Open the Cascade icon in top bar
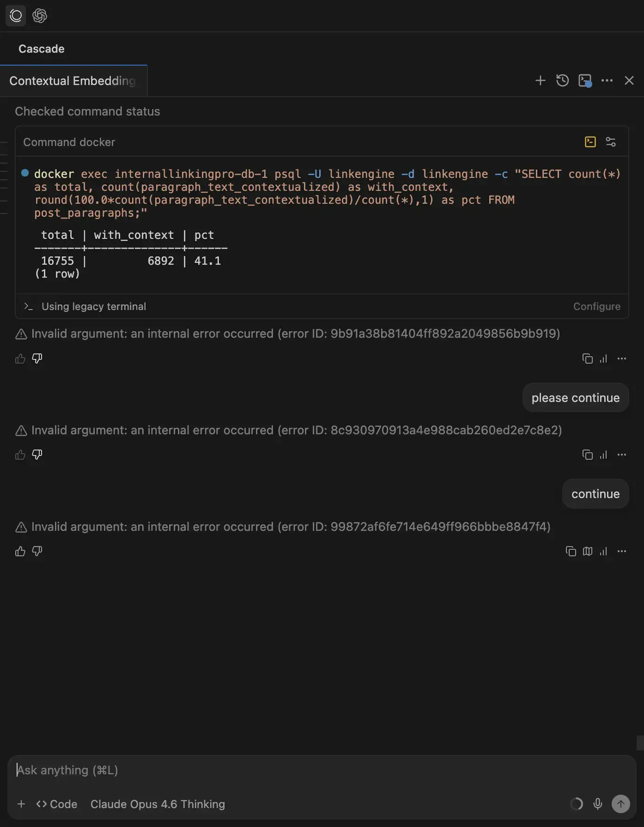 tap(16, 16)
